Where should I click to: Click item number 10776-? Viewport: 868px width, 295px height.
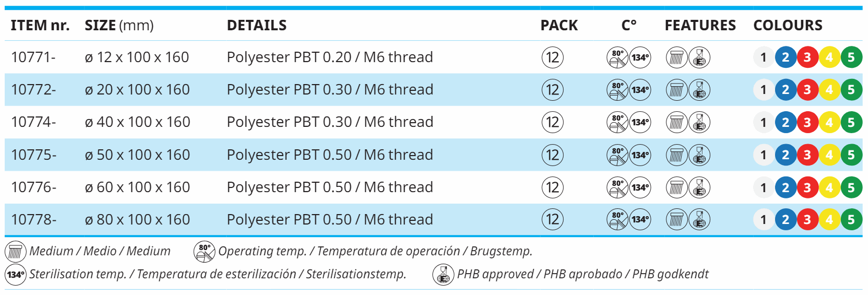tap(33, 187)
